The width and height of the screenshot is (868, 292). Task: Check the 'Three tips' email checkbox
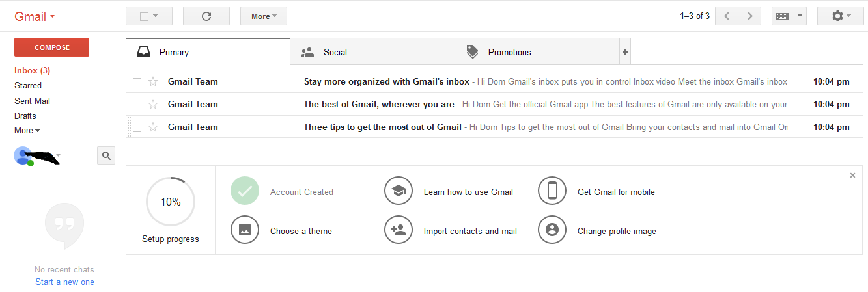coord(137,127)
